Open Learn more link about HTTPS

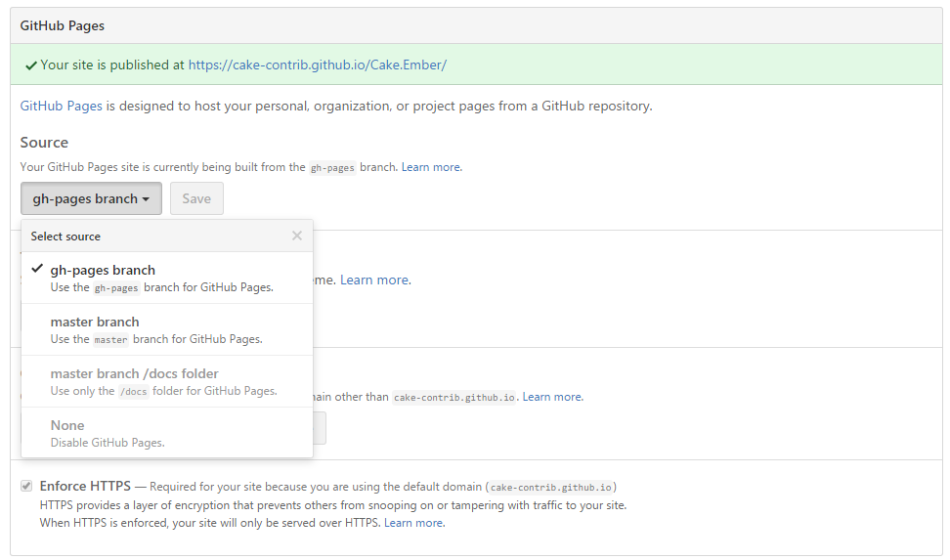pyautogui.click(x=413, y=523)
